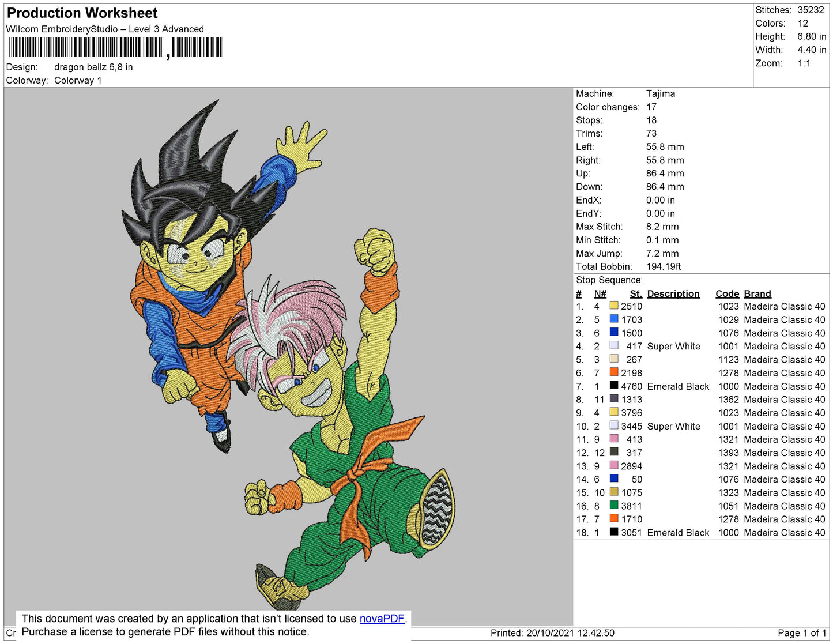Click the pink swatch in stop row 11 (413 stitches)
Screen dimensions: 833x644
pyautogui.click(x=614, y=439)
